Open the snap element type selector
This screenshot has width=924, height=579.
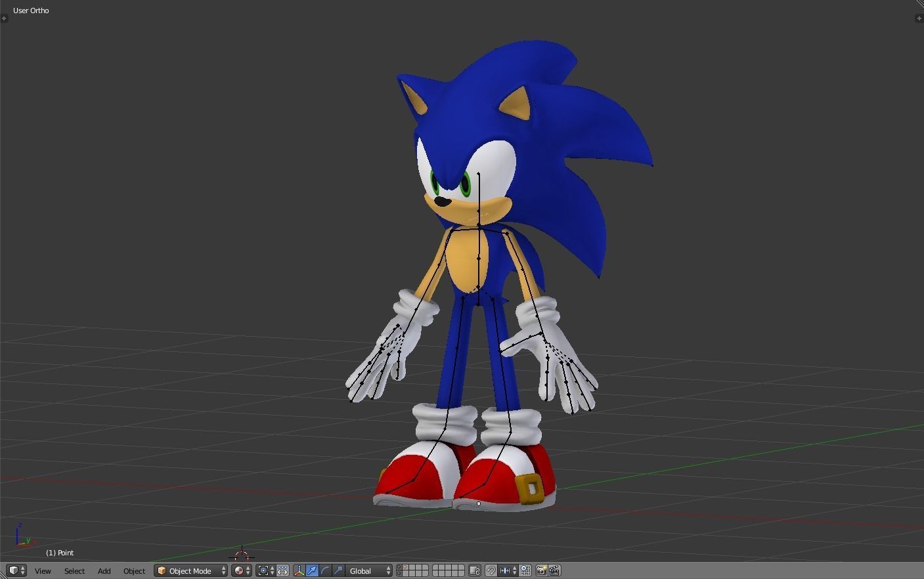coord(508,570)
